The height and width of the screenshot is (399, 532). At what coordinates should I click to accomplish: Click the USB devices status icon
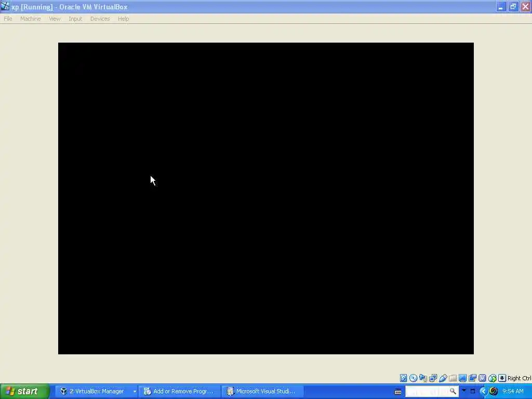(x=443, y=378)
